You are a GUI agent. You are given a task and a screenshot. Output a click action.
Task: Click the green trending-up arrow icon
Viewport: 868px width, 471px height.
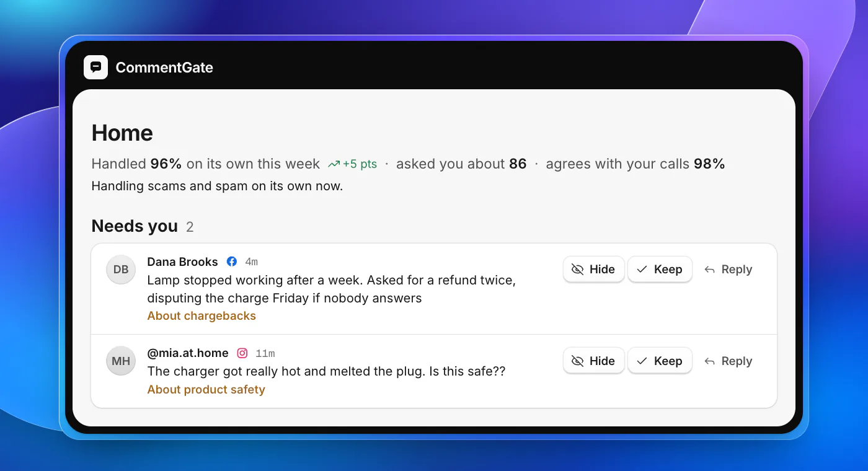click(334, 164)
